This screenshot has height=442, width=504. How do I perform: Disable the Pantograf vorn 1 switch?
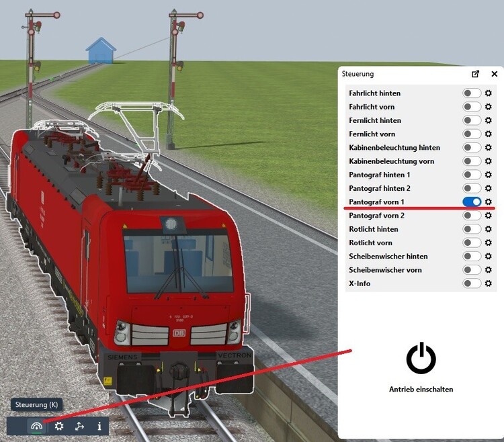point(472,202)
